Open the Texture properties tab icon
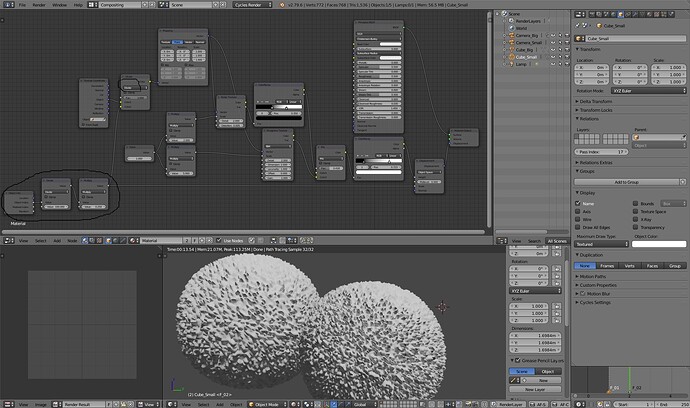 click(657, 15)
